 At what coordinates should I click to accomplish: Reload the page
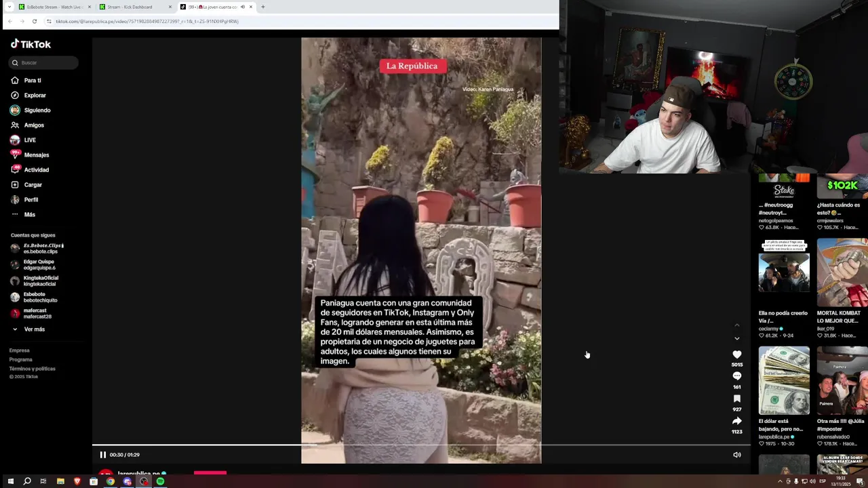click(x=35, y=21)
